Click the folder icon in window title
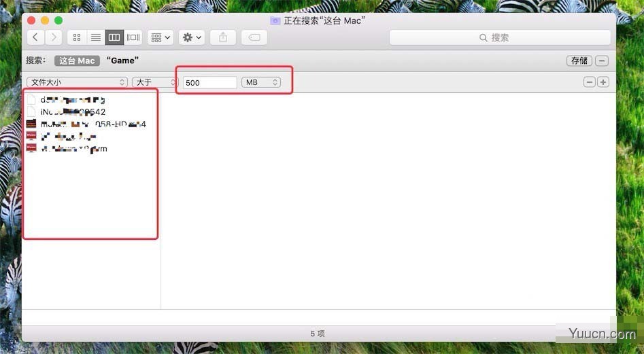644x354 pixels. (x=275, y=20)
